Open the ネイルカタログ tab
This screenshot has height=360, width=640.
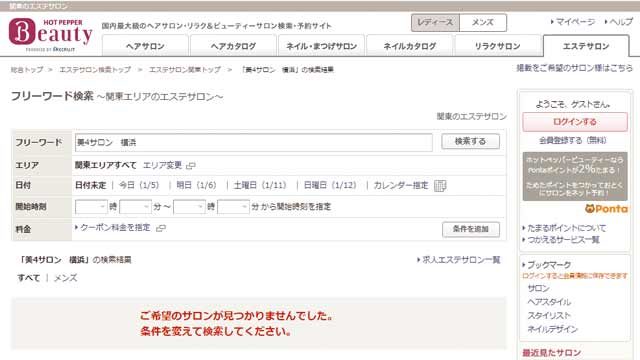(x=409, y=46)
